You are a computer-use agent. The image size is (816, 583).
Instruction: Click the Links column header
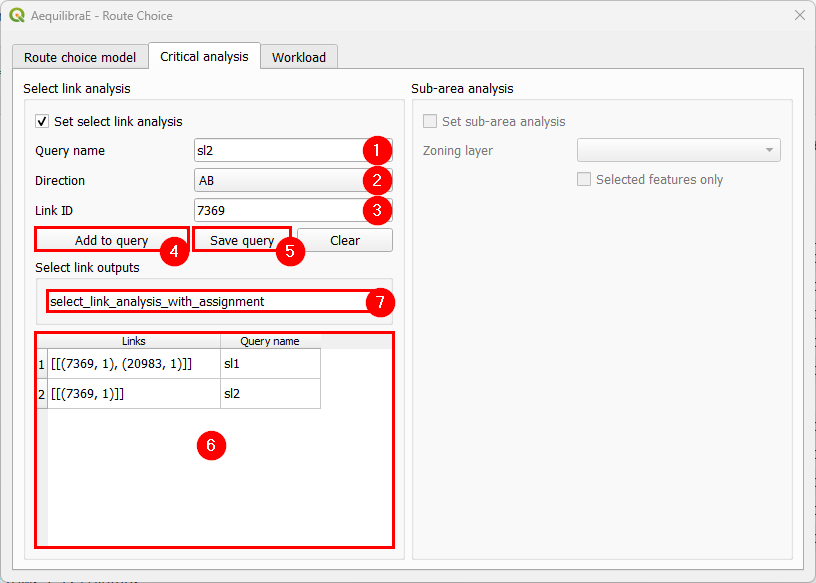click(133, 341)
